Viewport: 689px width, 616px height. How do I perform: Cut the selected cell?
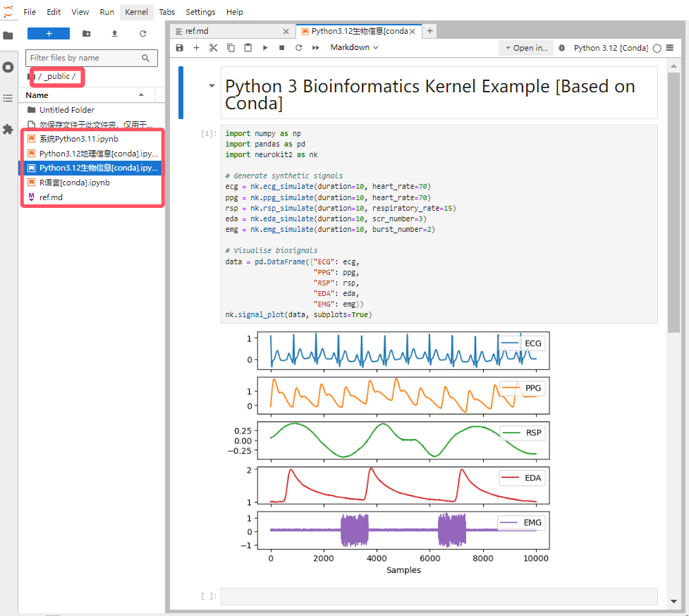pos(214,48)
